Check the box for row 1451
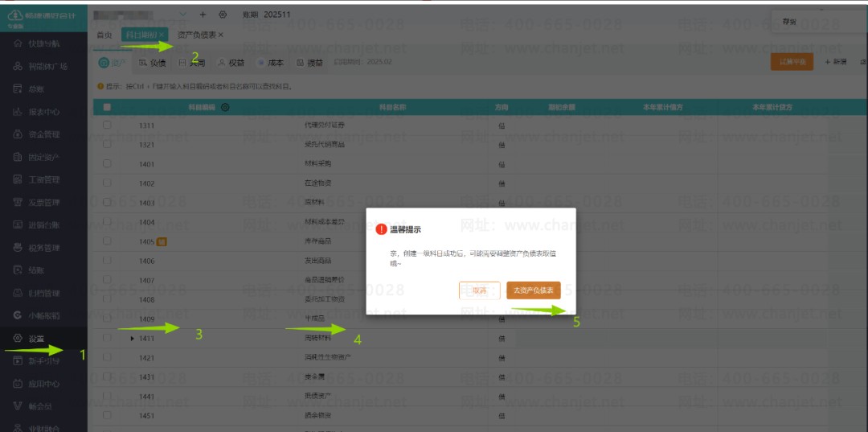The height and width of the screenshot is (432, 868). tap(107, 415)
